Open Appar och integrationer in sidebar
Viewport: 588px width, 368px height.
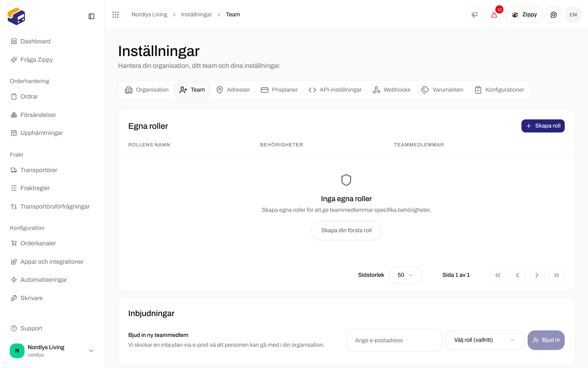52,262
